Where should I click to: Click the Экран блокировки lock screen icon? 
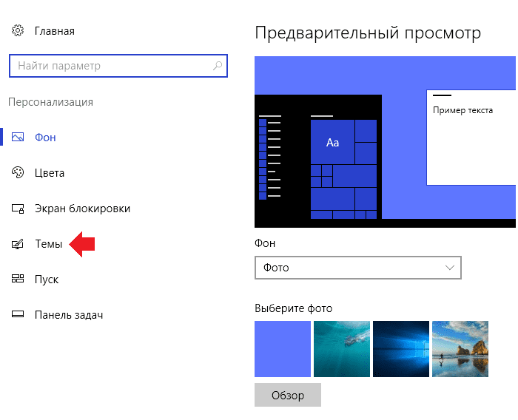tap(18, 209)
